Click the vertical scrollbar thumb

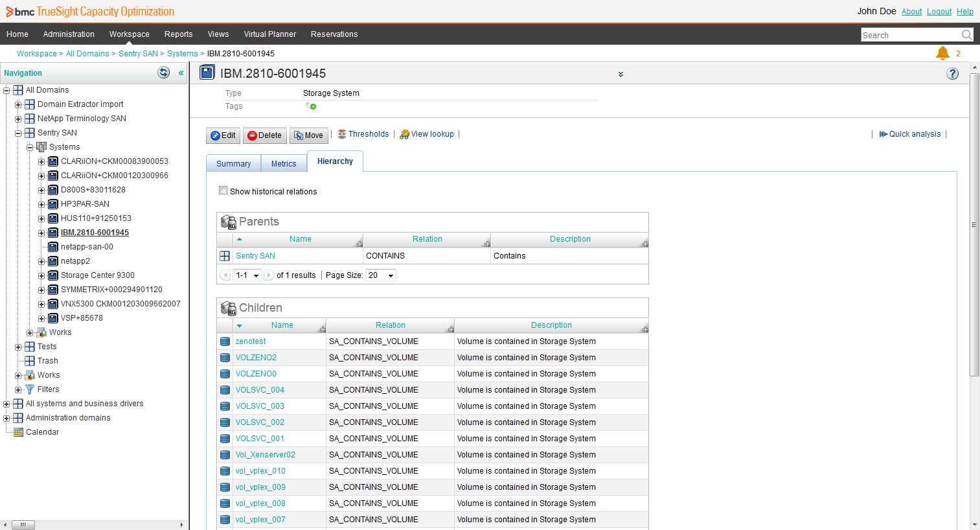pyautogui.click(x=974, y=225)
